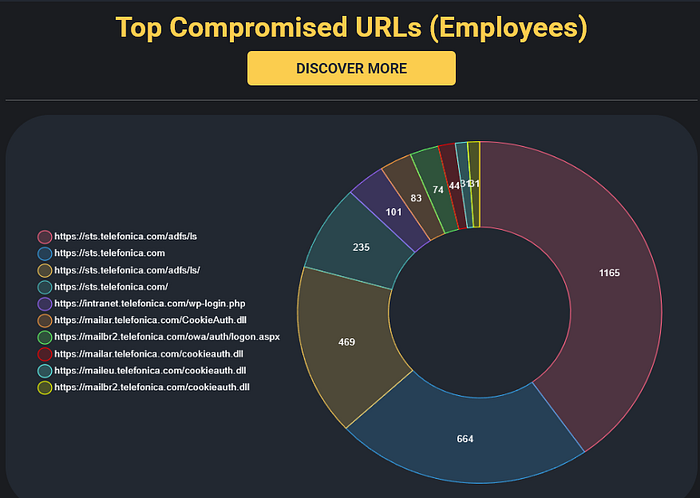Toggle yellow legend swatch for mailbr2 cookieauth.dll
The width and height of the screenshot is (700, 498).
click(x=45, y=388)
